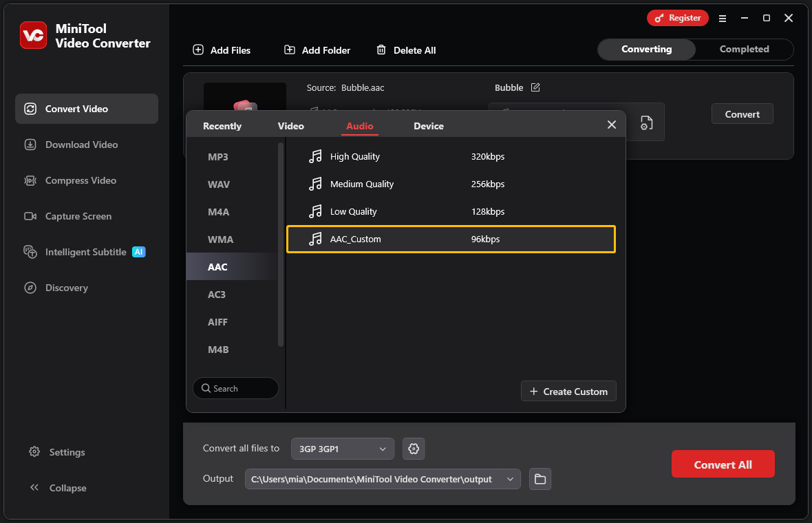Switch to the Video format tab
The width and height of the screenshot is (812, 523).
(290, 126)
